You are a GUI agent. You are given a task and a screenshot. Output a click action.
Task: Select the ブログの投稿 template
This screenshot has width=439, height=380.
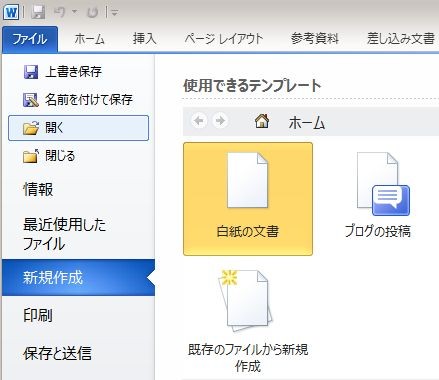click(x=378, y=195)
